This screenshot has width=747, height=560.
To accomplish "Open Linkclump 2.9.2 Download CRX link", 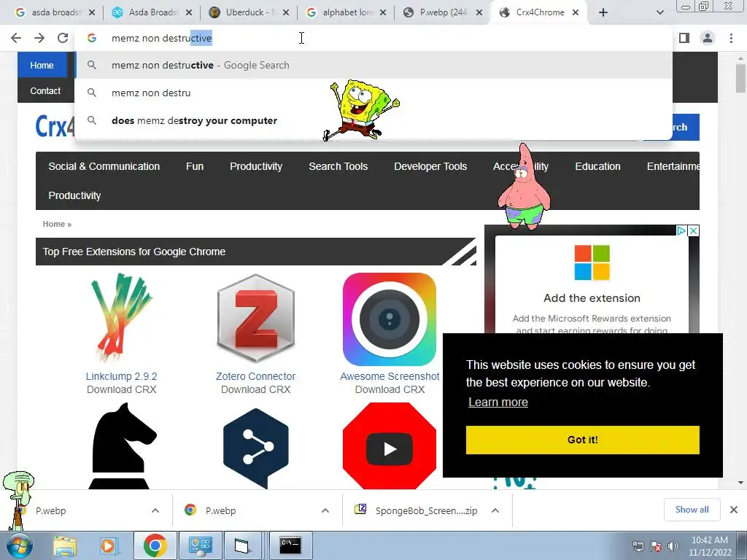I will 122,382.
